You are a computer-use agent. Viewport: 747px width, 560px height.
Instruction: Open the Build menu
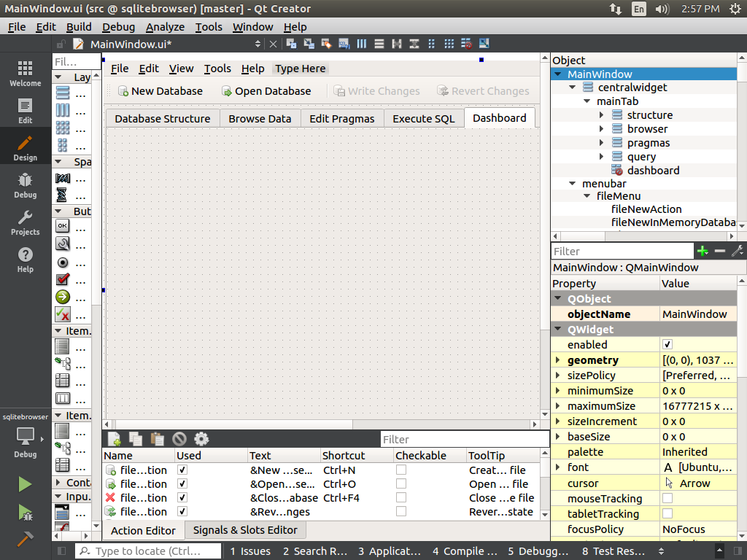(79, 27)
